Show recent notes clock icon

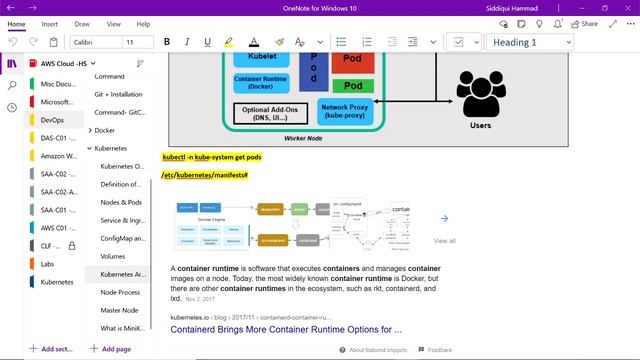(12, 107)
